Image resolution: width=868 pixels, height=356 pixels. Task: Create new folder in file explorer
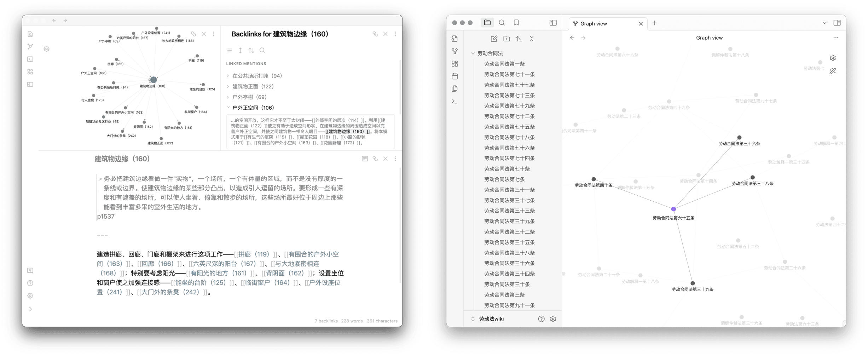[x=507, y=39]
